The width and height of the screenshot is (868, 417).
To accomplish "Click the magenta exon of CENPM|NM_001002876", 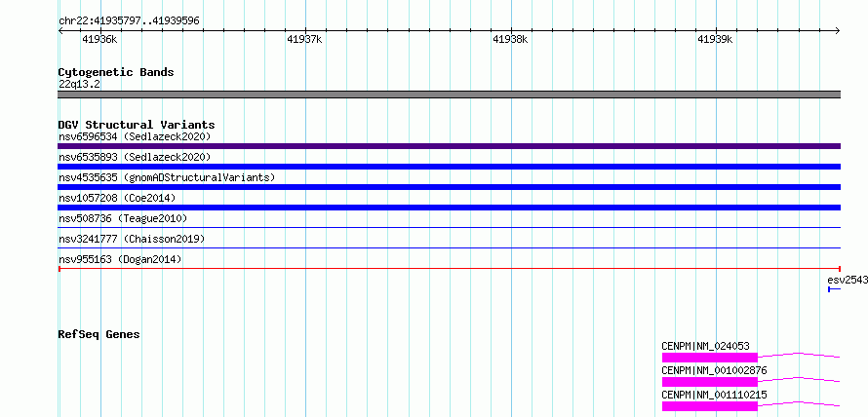I will point(709,382).
